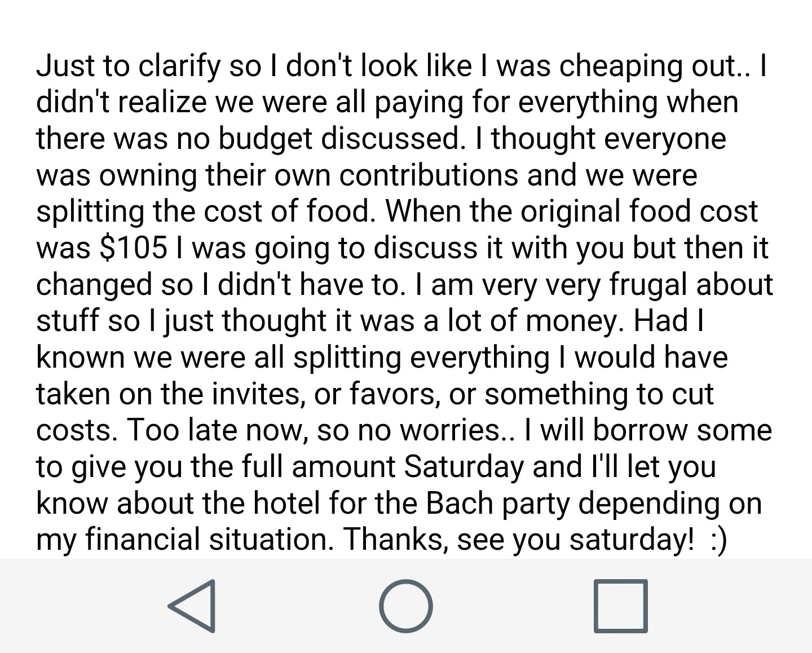Click the word "contributions" in the text
Image resolution: width=812 pixels, height=653 pixels.
tap(429, 175)
